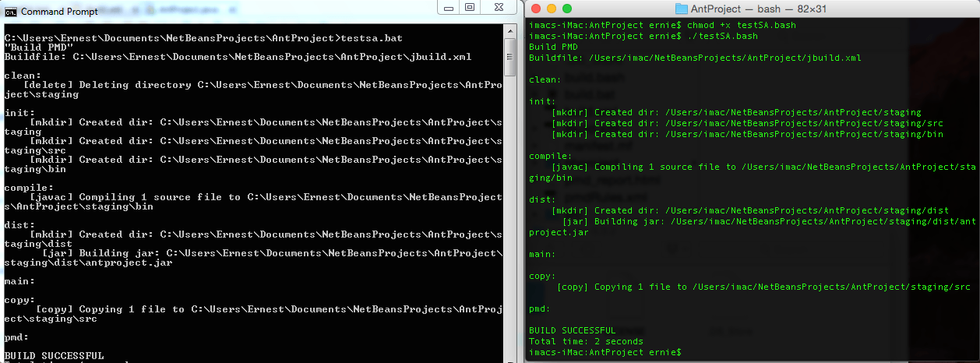980x363 pixels.
Task: Click the Command Prompt system menu icon
Action: (10, 12)
